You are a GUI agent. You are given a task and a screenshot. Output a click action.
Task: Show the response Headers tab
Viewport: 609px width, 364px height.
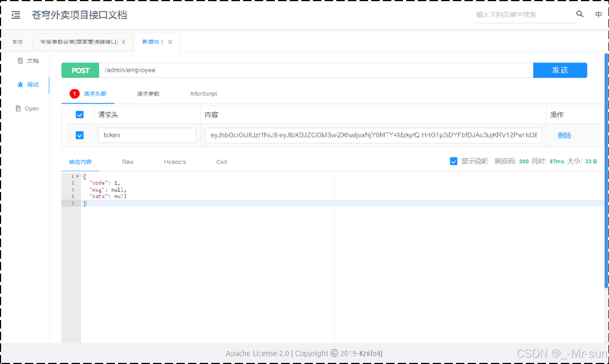(x=175, y=162)
